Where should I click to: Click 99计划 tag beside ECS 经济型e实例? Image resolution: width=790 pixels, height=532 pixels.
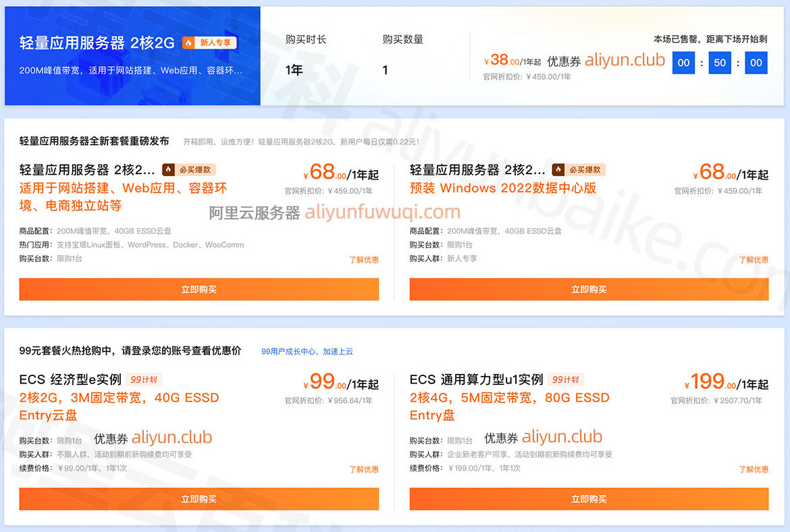[x=144, y=379]
